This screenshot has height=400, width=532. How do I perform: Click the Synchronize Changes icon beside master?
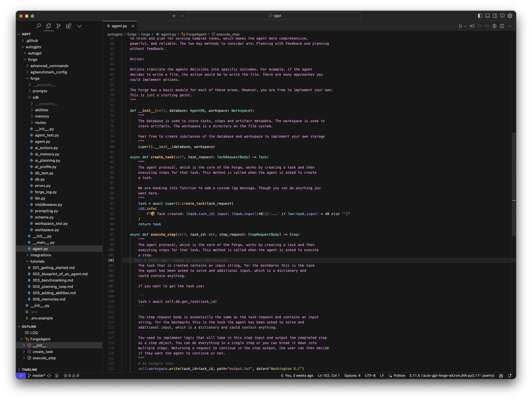(49, 376)
